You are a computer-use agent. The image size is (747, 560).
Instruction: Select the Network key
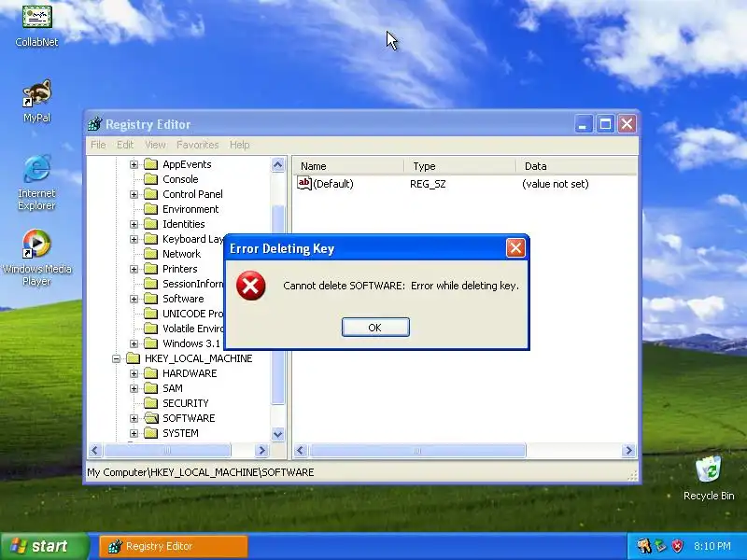181,254
